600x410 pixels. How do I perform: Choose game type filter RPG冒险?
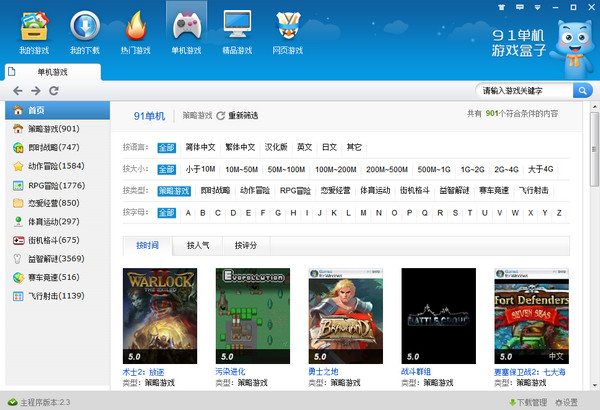295,190
